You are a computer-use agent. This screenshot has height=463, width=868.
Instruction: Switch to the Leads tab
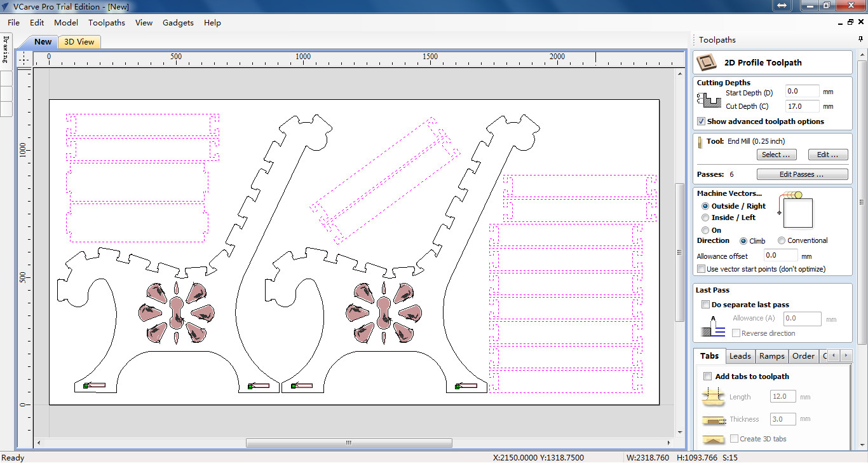[x=740, y=356]
